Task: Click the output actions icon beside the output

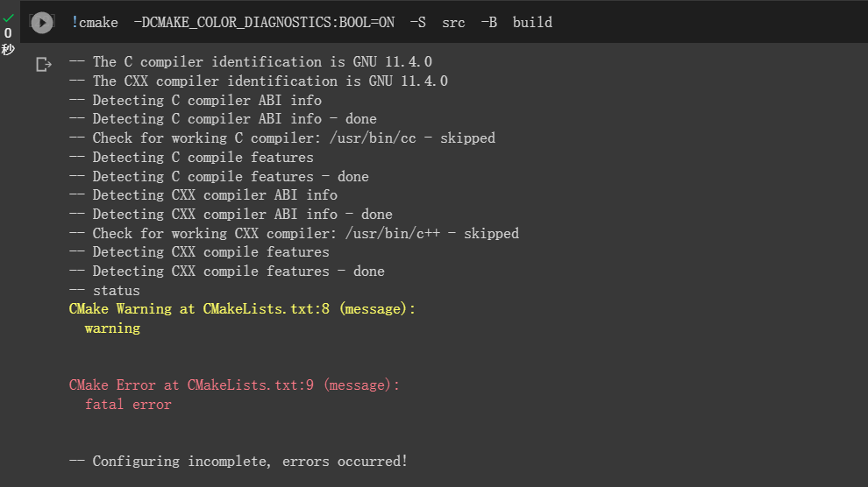Action: (x=43, y=65)
